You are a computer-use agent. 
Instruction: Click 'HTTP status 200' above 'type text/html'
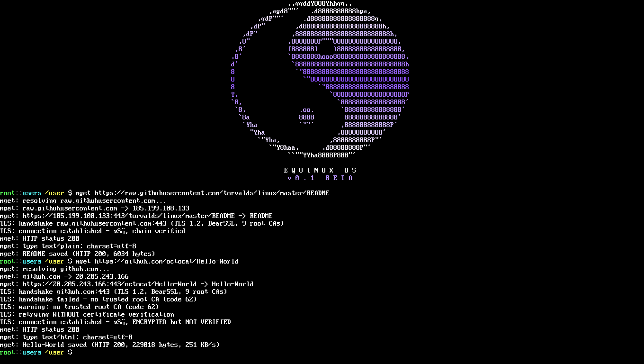tap(40, 329)
